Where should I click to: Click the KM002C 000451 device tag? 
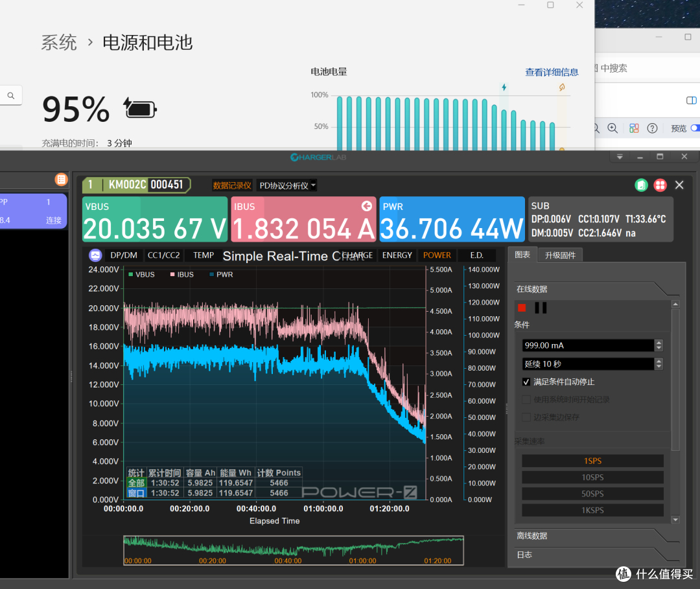[137, 185]
